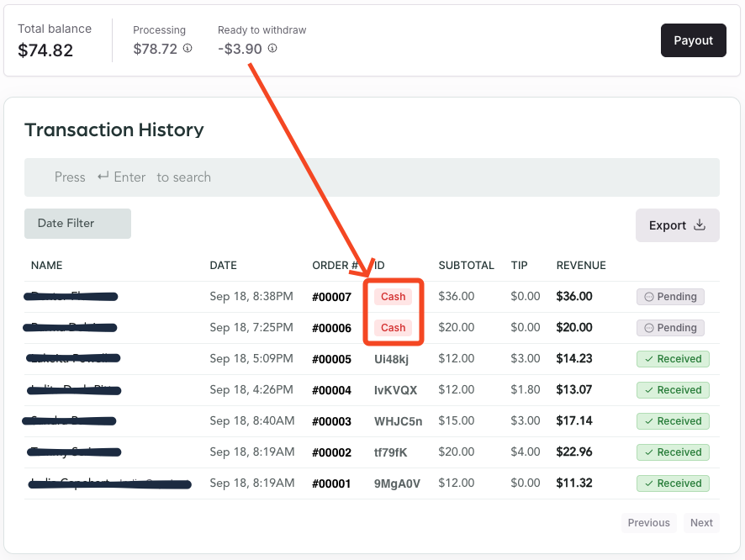Select order number #00002
Screen dimensions: 745x560
331,452
